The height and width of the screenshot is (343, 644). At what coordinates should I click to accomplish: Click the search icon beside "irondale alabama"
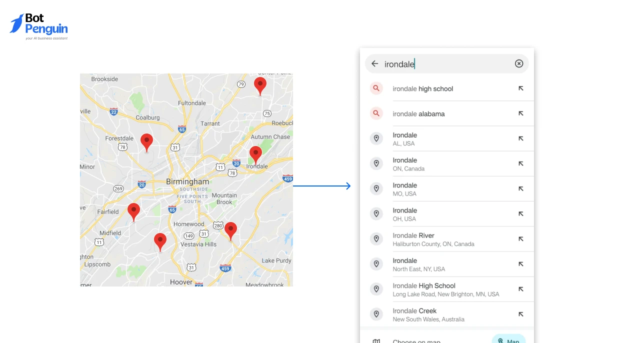[x=376, y=113]
